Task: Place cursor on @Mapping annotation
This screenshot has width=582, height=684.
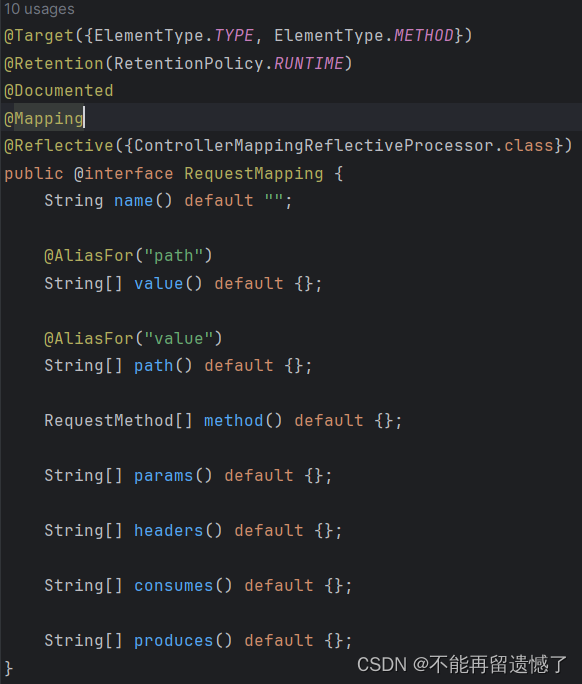Action: click(x=44, y=119)
